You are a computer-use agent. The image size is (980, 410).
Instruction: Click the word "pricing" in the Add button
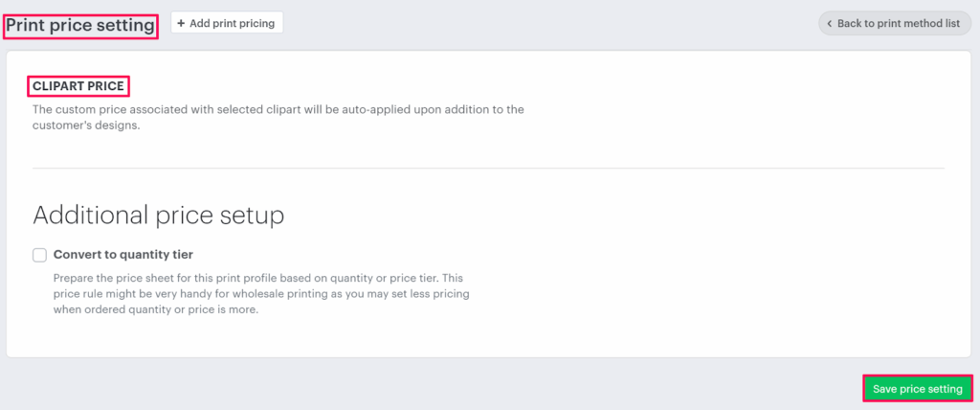click(x=253, y=23)
